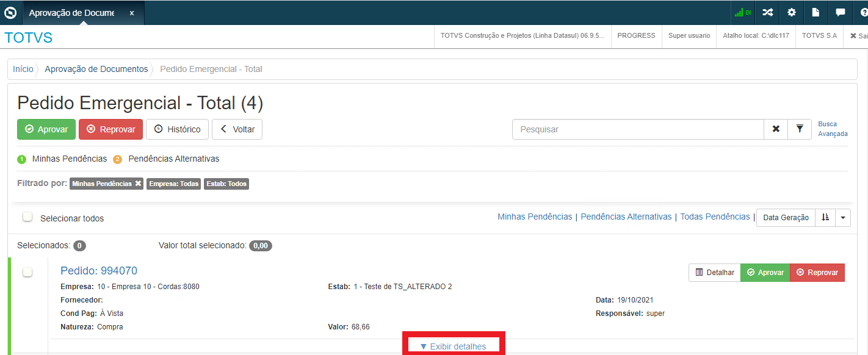This screenshot has width=868, height=355.
Task: Check the Selecionar todos checkbox
Action: [27, 217]
